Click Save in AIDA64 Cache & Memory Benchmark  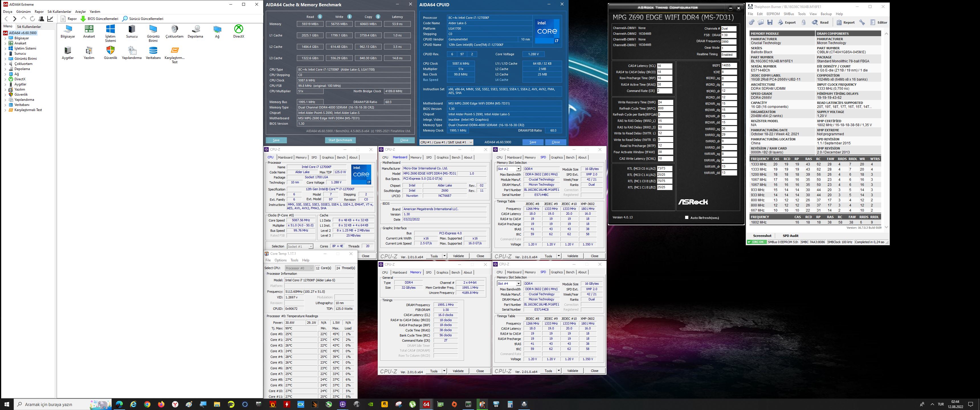(276, 140)
